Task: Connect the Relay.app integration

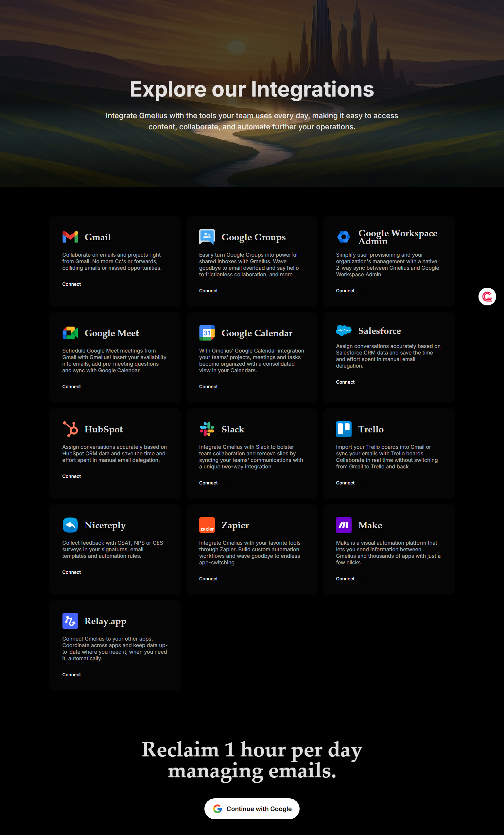Action: [x=72, y=674]
